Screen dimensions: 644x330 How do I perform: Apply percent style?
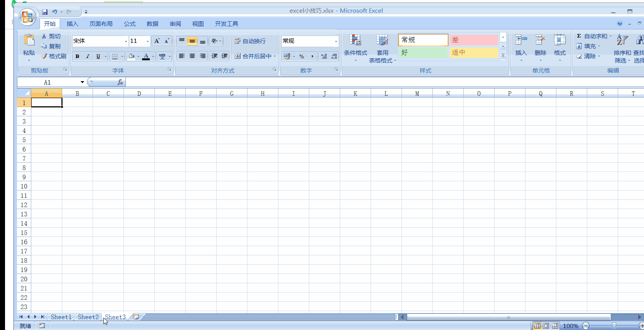[302, 56]
